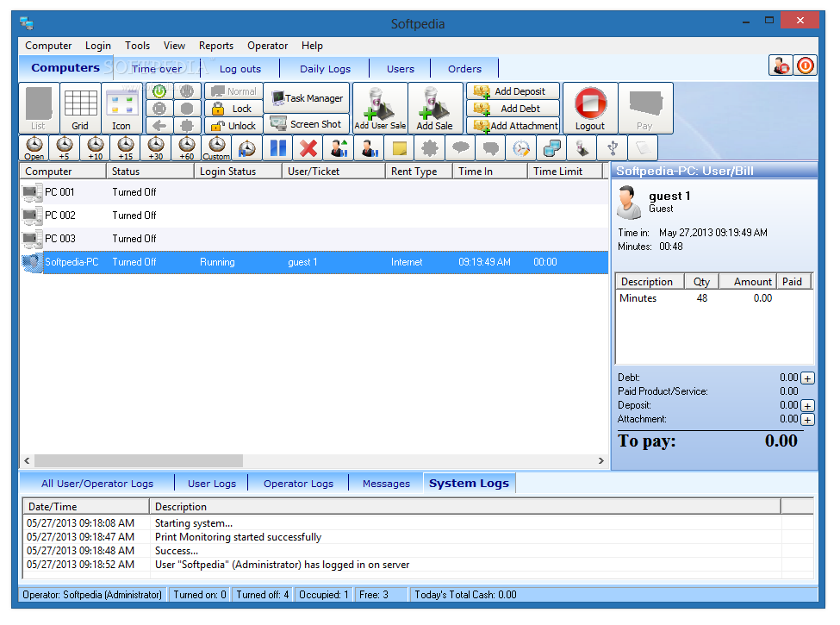Click Add Attachment button
This screenshot has width=840, height=625.
click(513, 126)
